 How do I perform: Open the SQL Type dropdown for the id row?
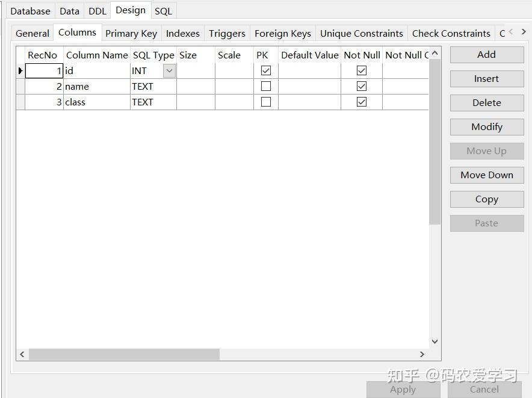pyautogui.click(x=168, y=70)
